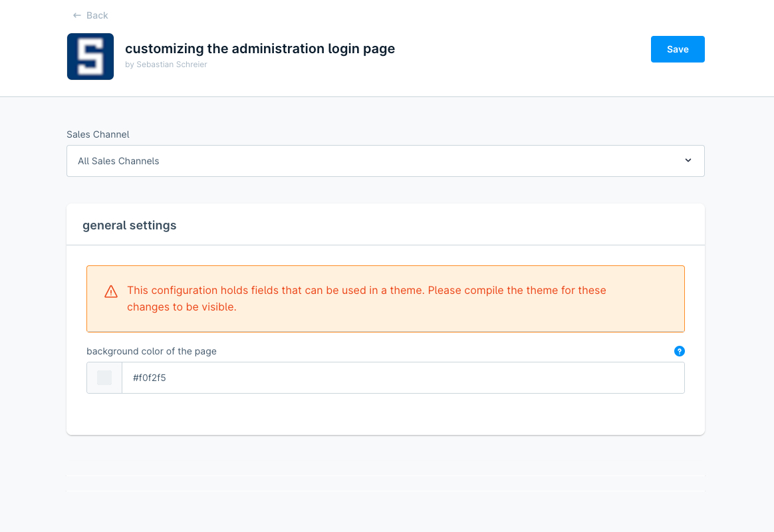The width and height of the screenshot is (774, 532).
Task: Open the help tooltip for background color
Action: coord(679,351)
